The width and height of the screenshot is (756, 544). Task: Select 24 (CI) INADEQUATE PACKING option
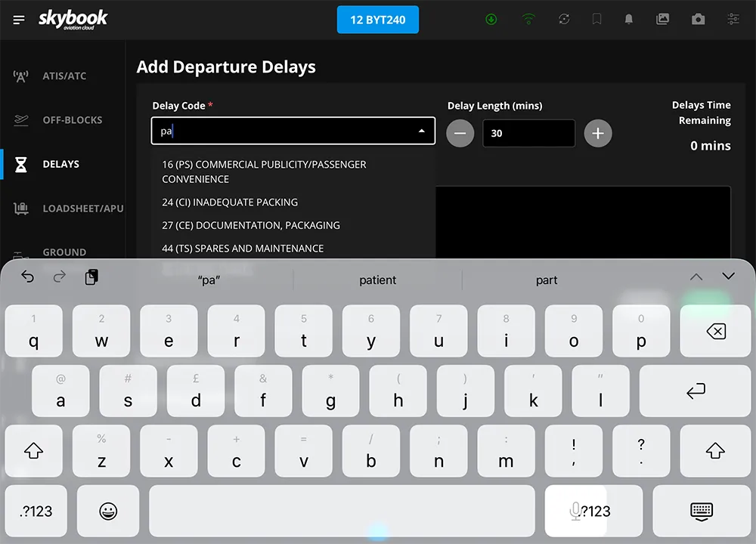230,202
